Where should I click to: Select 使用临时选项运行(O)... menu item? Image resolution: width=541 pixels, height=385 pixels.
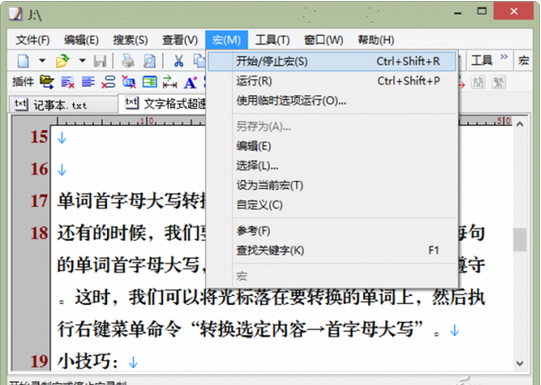332,101
